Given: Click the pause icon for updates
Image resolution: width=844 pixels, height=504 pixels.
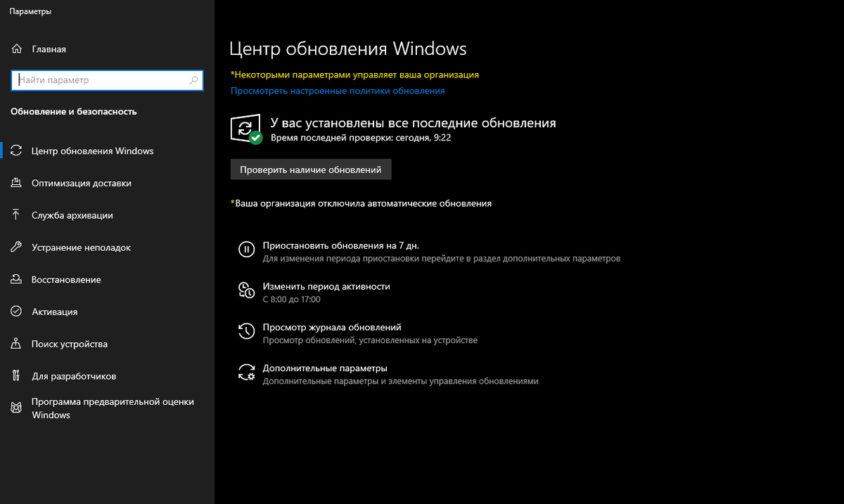Looking at the screenshot, I should (245, 248).
